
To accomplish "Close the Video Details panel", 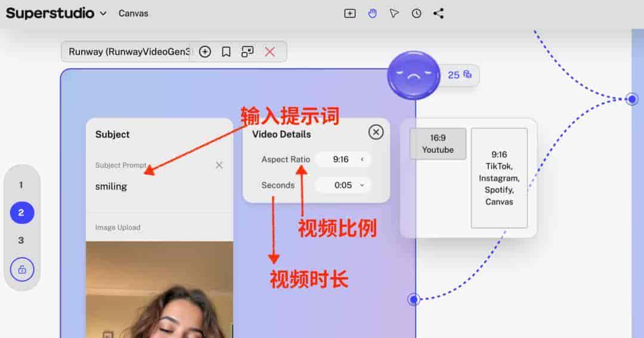I will 376,133.
